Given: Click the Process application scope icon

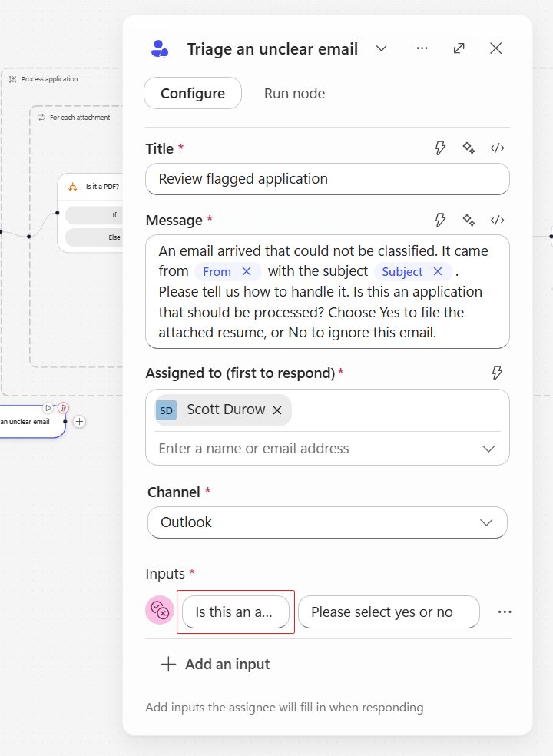Looking at the screenshot, I should tap(12, 79).
